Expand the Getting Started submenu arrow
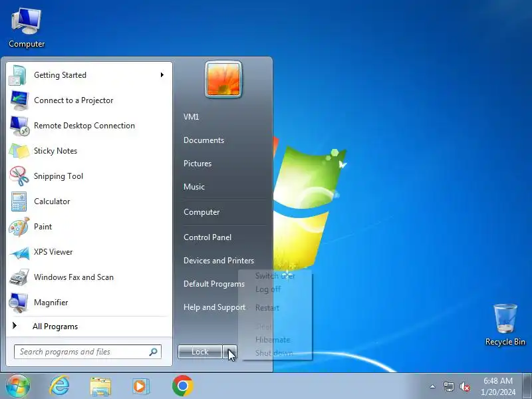 coord(162,74)
